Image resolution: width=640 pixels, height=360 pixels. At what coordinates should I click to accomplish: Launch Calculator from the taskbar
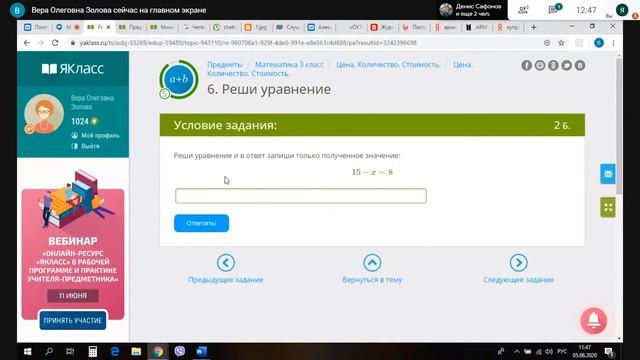[93, 351]
